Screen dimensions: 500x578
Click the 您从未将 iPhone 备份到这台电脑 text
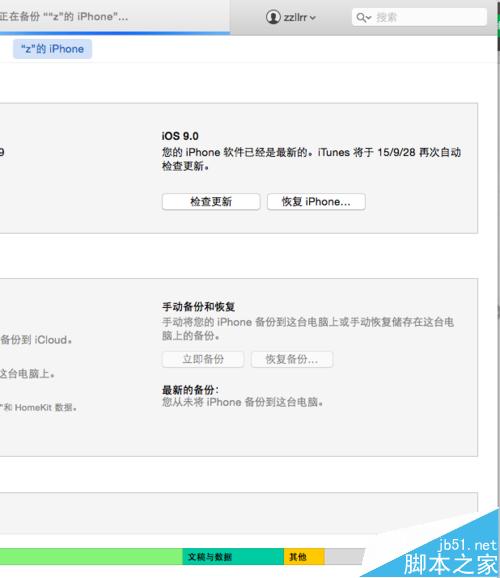pos(243,402)
